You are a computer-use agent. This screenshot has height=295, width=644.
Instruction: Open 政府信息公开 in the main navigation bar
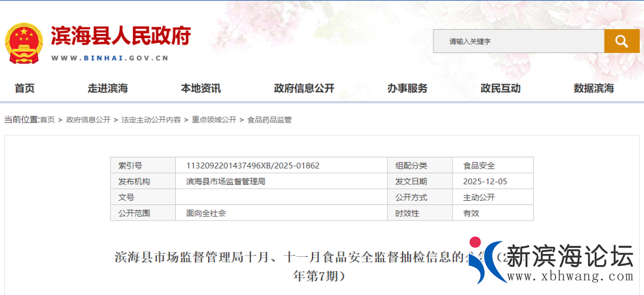(304, 88)
